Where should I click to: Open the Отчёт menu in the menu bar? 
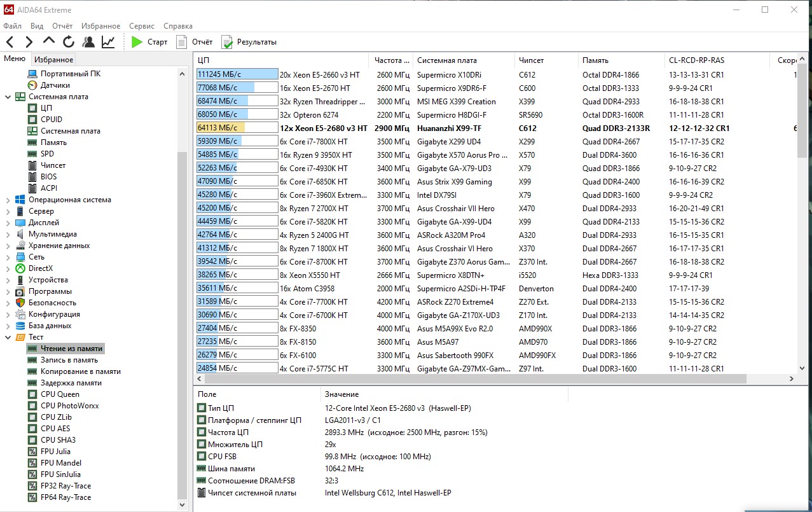(x=62, y=26)
